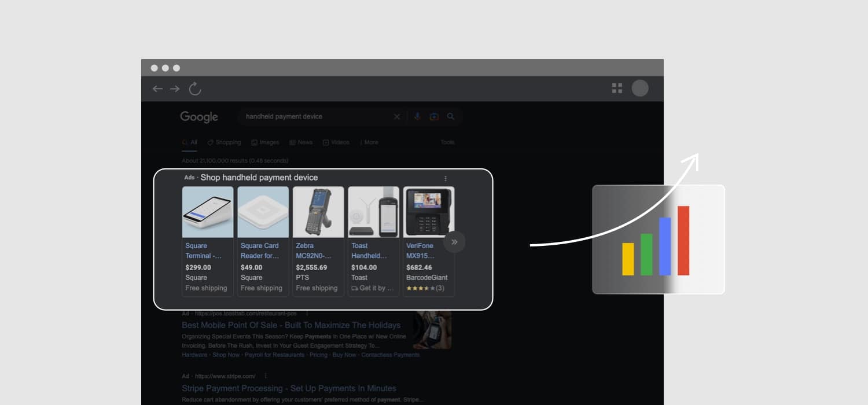The width and height of the screenshot is (868, 405).
Task: Click the PTS seller name
Action: (303, 278)
